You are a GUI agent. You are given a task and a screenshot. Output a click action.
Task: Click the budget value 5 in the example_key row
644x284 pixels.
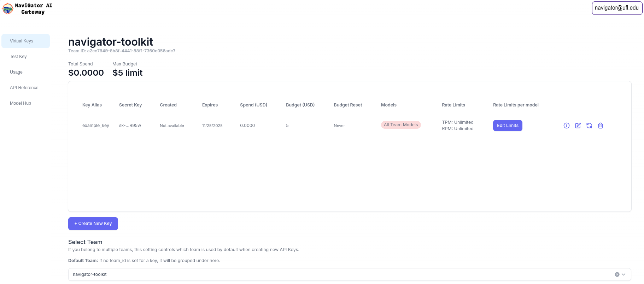pos(287,126)
